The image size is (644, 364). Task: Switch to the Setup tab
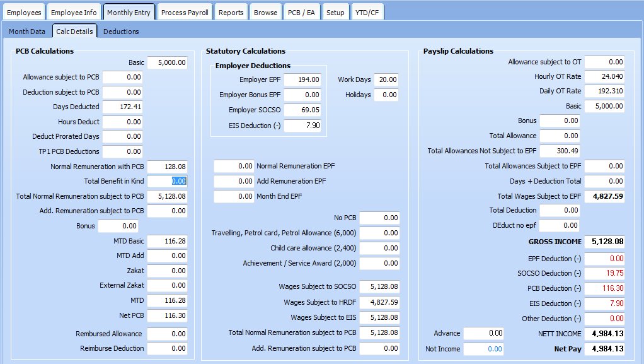(335, 13)
